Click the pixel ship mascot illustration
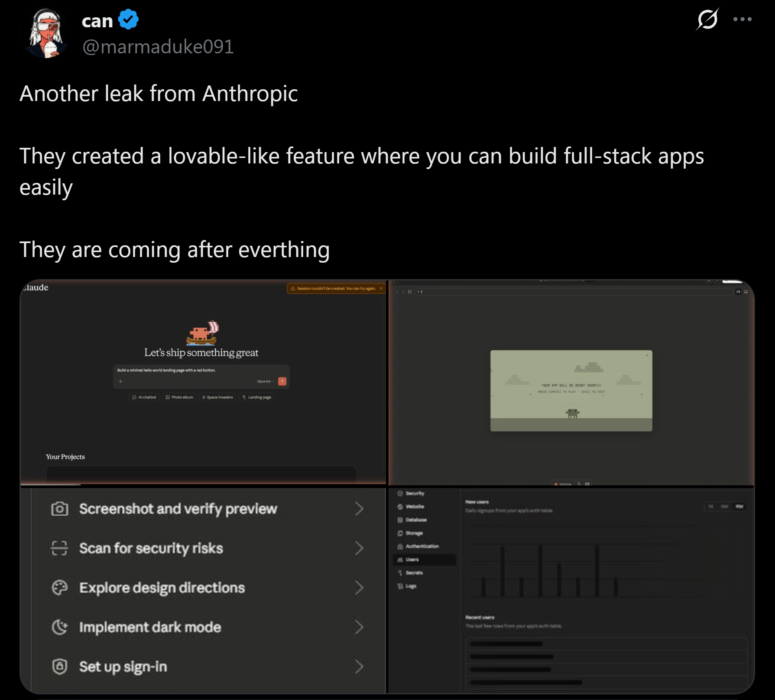This screenshot has width=775, height=700. (203, 332)
